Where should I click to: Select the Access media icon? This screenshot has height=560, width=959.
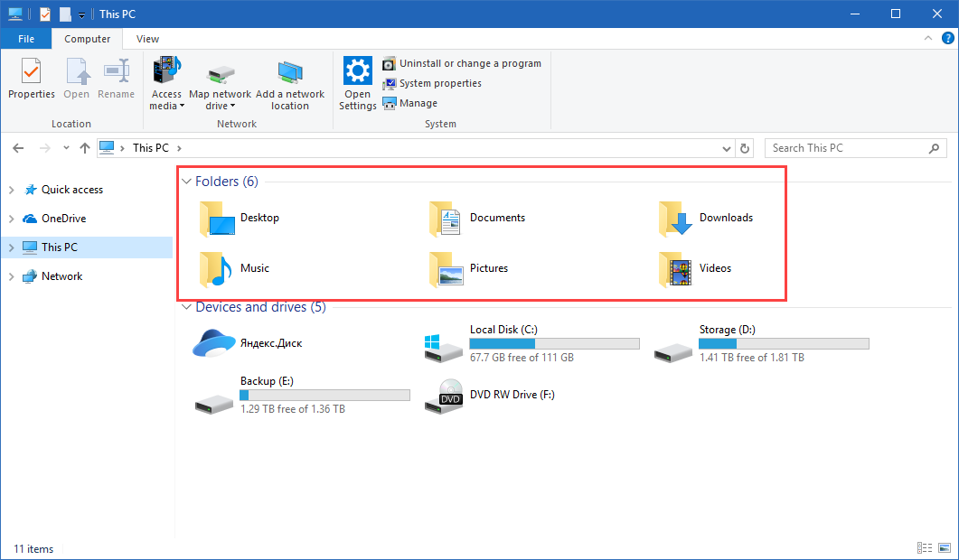tap(166, 81)
